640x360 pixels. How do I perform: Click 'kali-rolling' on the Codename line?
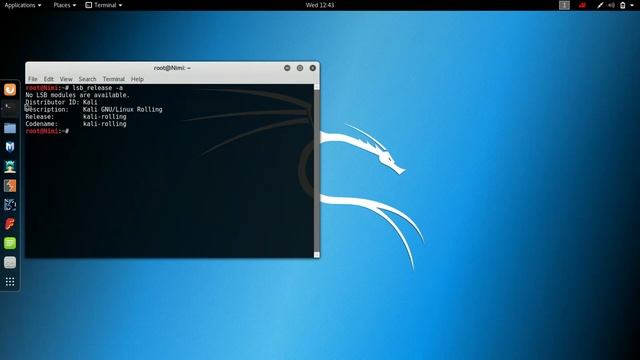click(x=104, y=124)
